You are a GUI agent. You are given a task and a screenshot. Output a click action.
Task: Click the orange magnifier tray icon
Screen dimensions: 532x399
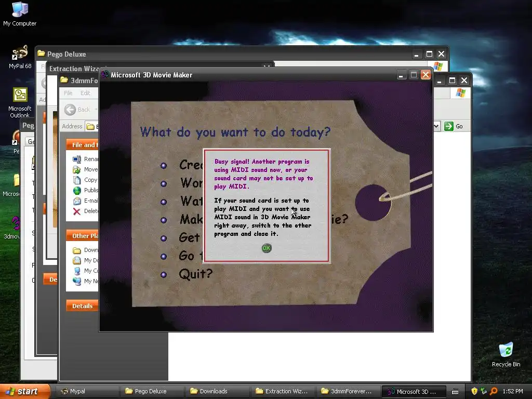coord(494,391)
